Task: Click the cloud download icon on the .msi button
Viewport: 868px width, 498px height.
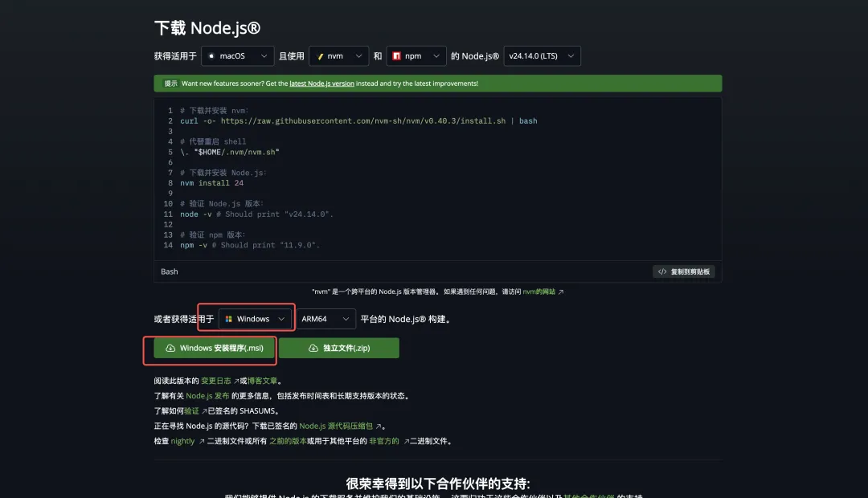Action: click(x=170, y=348)
